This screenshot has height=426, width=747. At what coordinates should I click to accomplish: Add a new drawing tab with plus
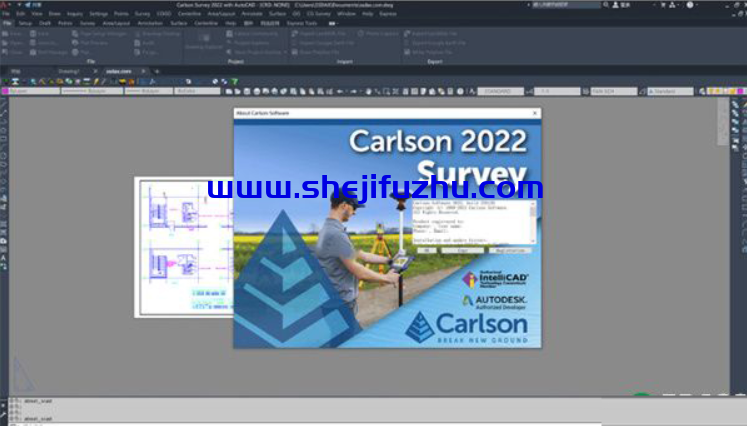click(x=157, y=71)
